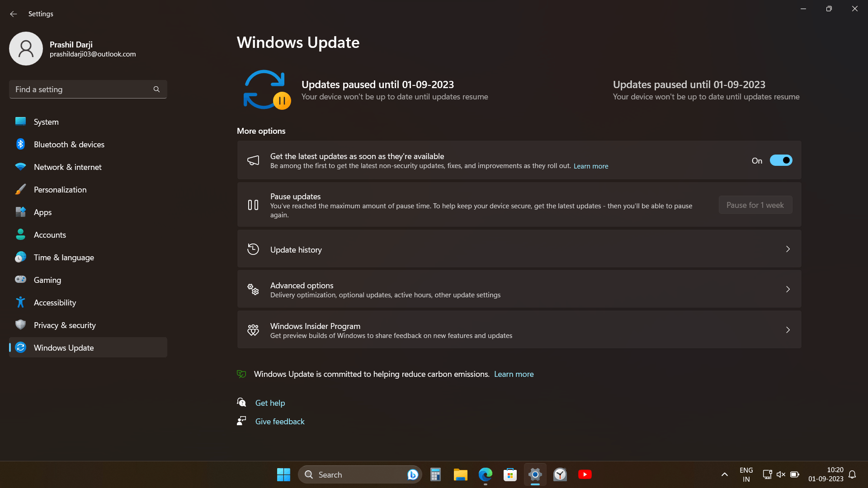Click the Bluetooth & devices icon
Screen dimensions: 868x488
pos(20,144)
